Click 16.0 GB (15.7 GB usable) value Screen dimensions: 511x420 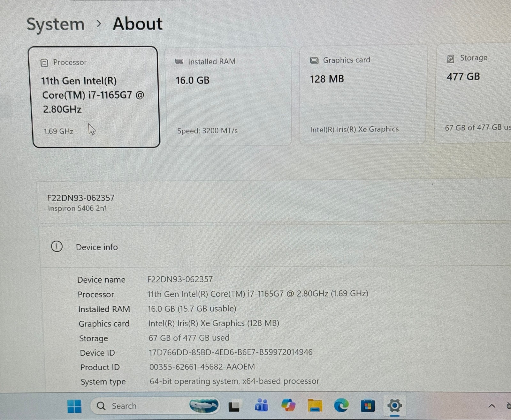[192, 309]
